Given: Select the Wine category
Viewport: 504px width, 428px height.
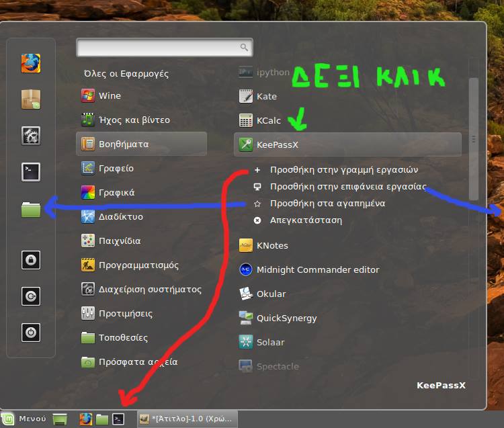Looking at the screenshot, I should click(x=110, y=96).
